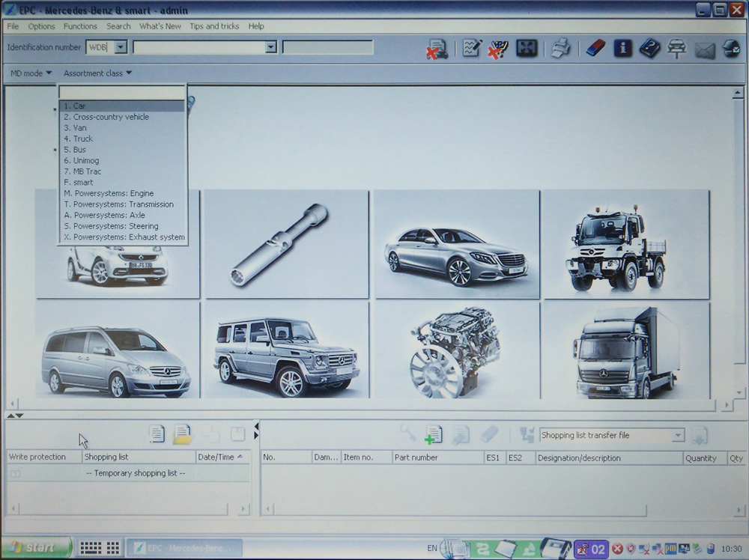Click the on-screen keyboard taskbar icon

coord(91,547)
